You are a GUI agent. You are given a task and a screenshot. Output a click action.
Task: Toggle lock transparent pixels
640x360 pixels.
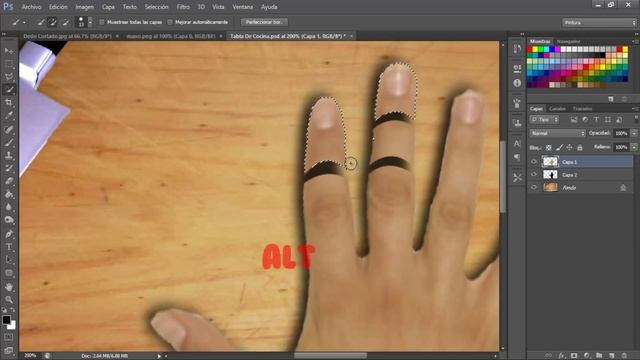click(549, 147)
